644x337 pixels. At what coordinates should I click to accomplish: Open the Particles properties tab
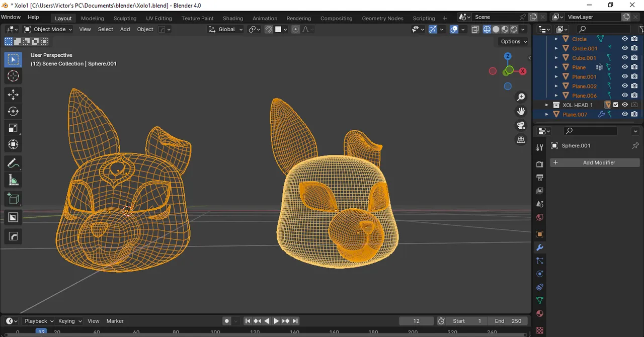(540, 261)
